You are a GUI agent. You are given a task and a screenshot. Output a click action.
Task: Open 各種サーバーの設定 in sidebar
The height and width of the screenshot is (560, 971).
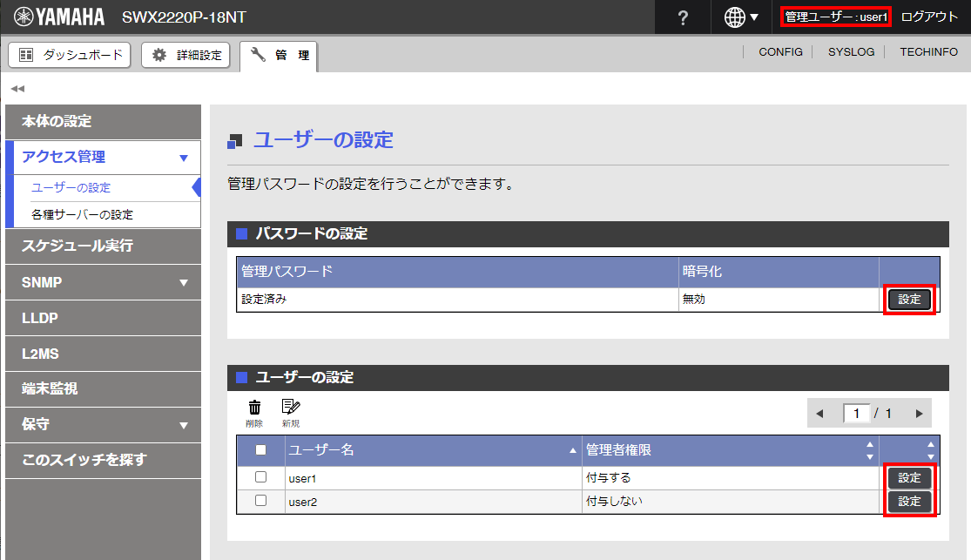pos(82,214)
